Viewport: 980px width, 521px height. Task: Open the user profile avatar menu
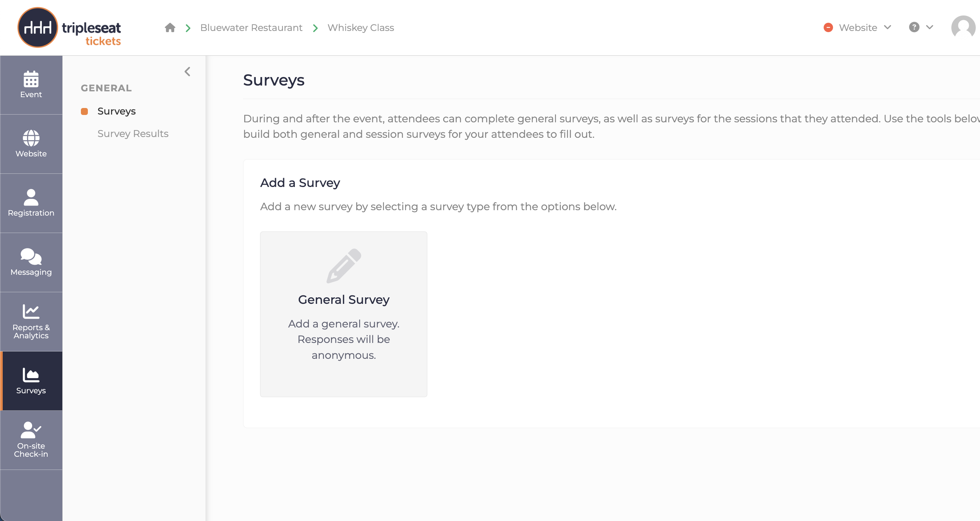click(963, 27)
